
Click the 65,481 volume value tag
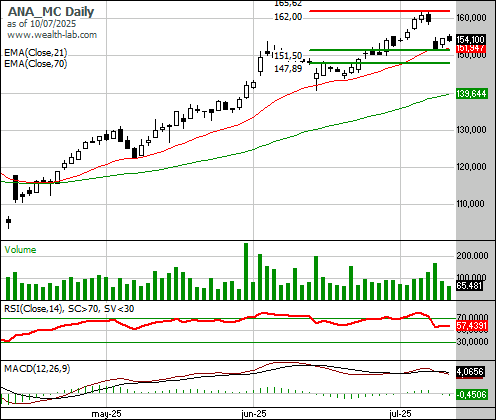[x=469, y=286]
